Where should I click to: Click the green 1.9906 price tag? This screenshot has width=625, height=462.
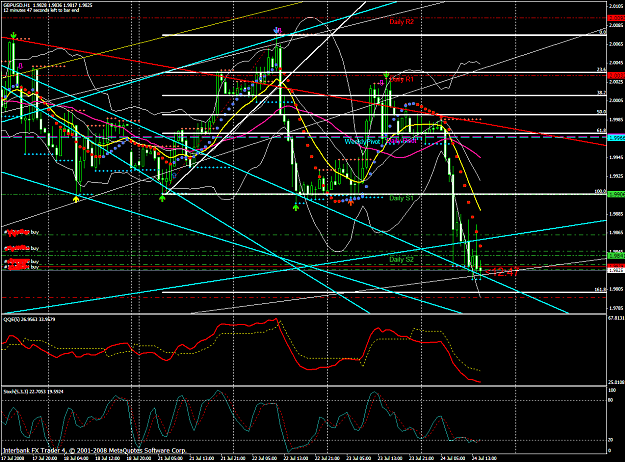(x=616, y=194)
